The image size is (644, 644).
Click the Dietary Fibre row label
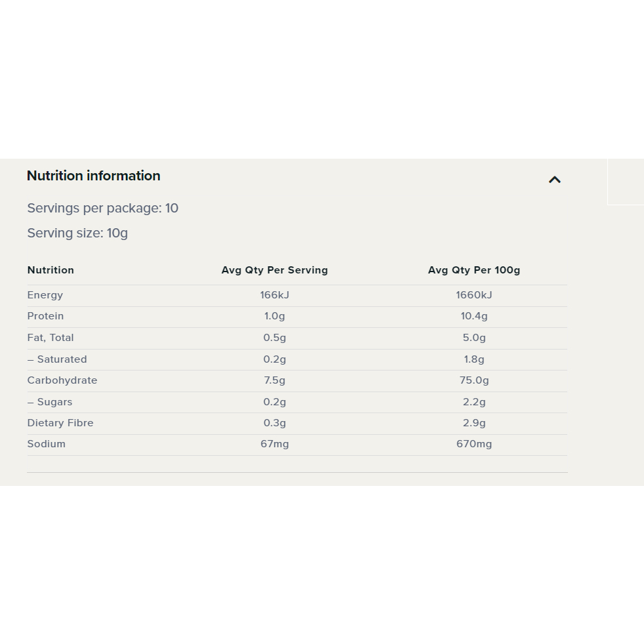60,423
